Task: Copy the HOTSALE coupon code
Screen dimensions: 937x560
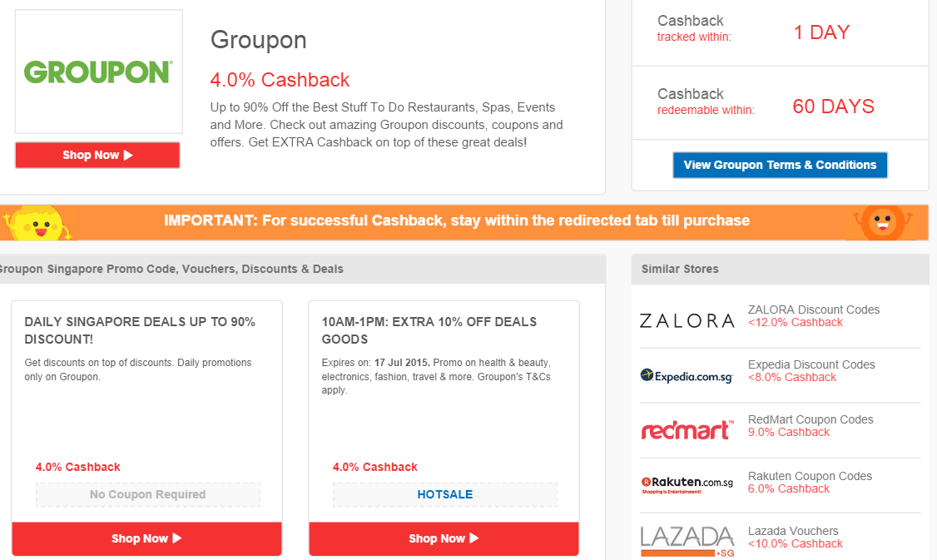Action: [x=445, y=494]
